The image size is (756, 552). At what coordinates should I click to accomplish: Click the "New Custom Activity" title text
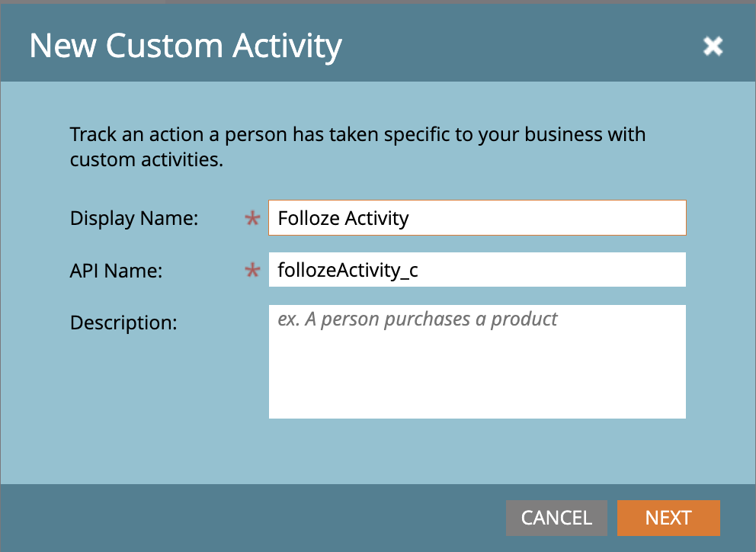tap(185, 47)
